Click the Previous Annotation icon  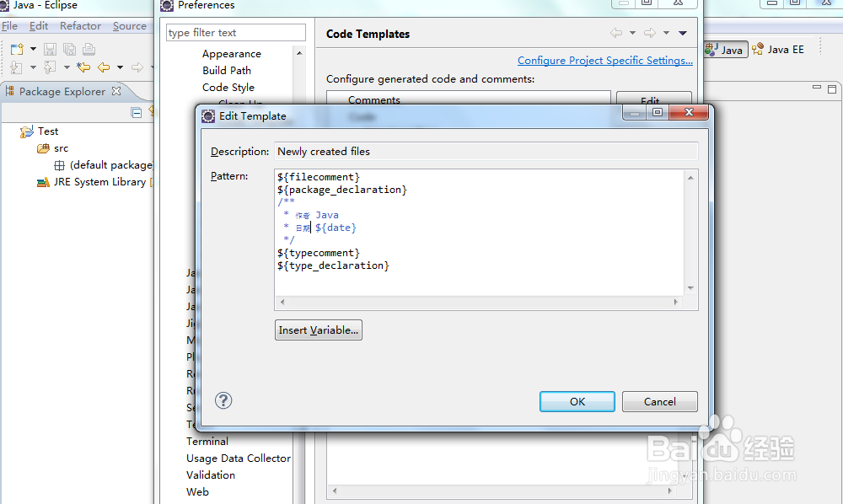tap(50, 67)
